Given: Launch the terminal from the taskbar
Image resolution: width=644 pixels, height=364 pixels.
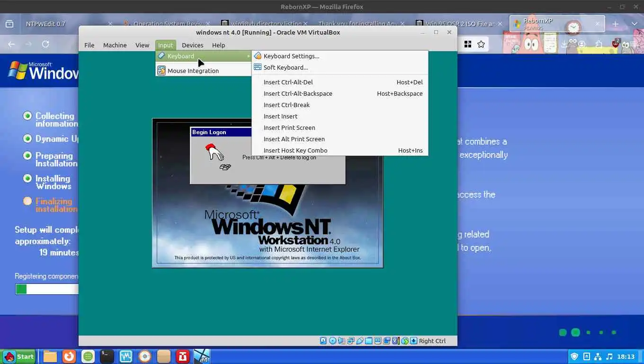Looking at the screenshot, I should [x=107, y=356].
